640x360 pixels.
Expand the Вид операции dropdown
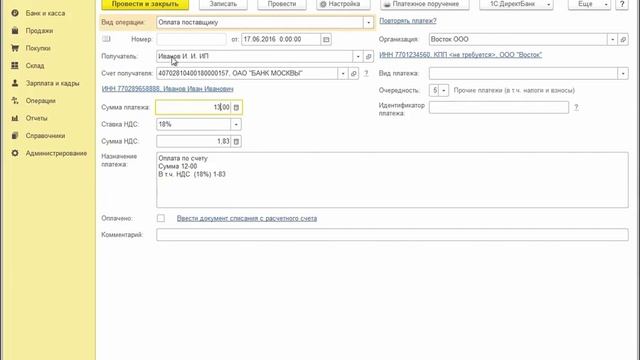368,22
